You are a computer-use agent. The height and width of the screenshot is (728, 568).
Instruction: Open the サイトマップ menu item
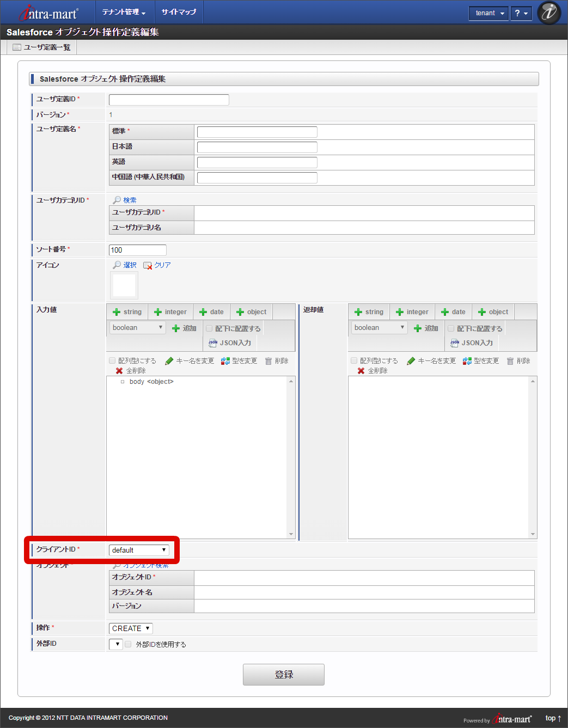click(179, 12)
